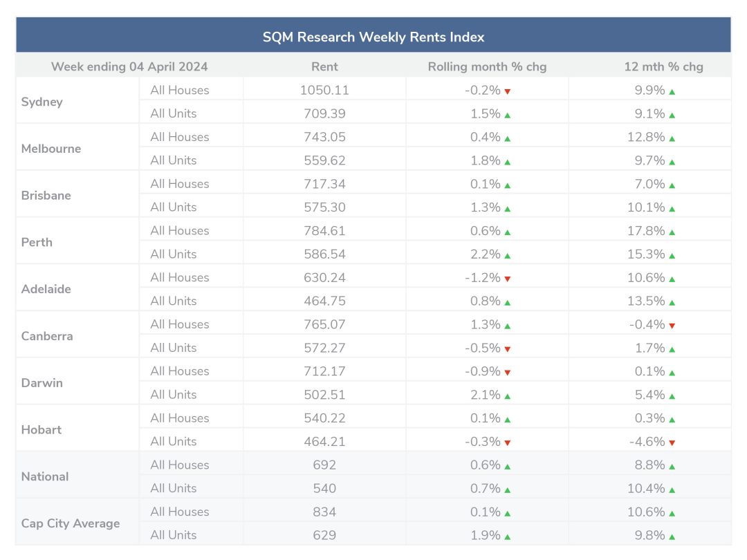Click Darwin units 12 month 5.4%
This screenshot has width=747, height=560.
coord(649,394)
